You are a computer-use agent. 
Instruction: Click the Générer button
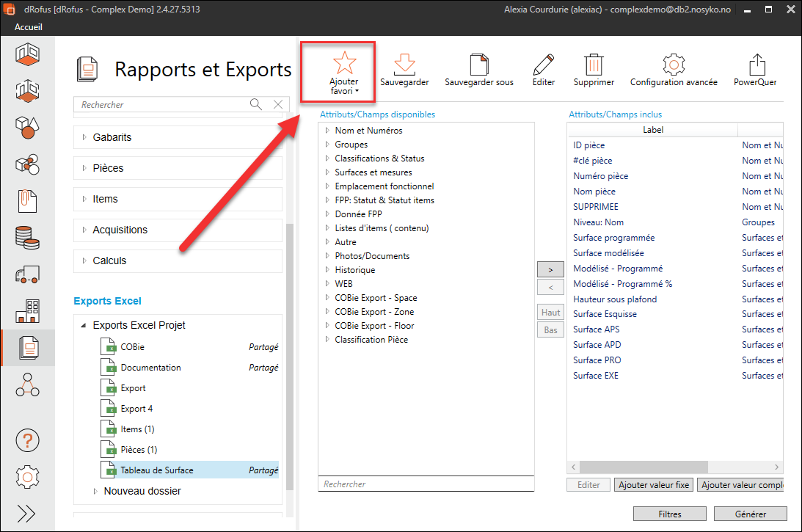750,514
